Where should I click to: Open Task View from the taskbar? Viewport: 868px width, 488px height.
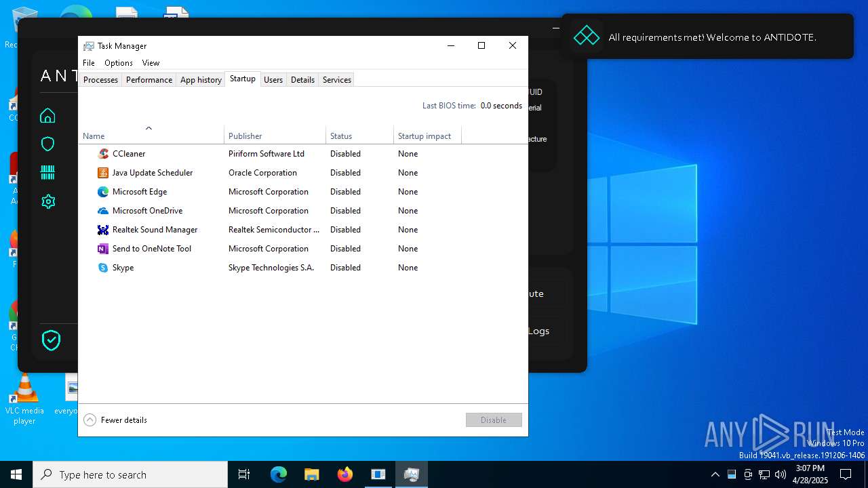pyautogui.click(x=244, y=474)
